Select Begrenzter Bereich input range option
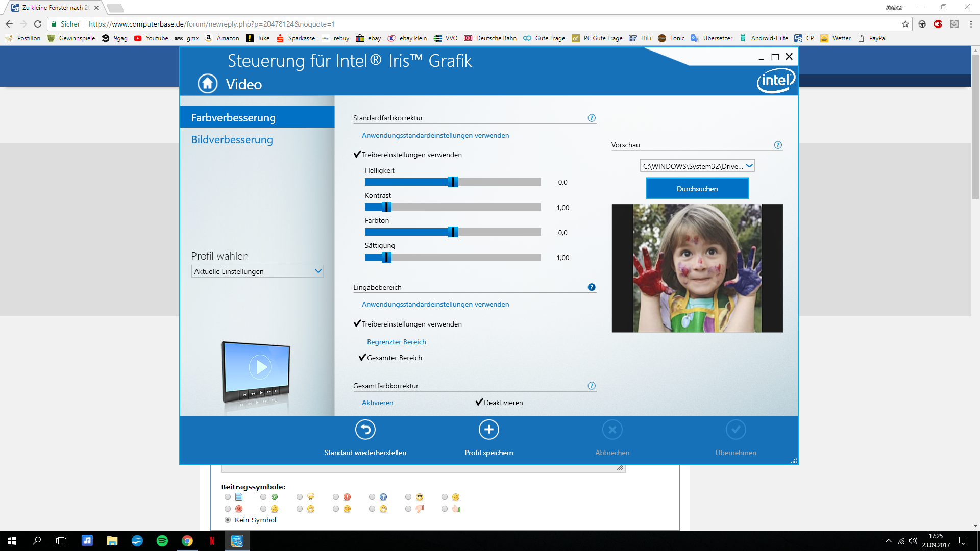The image size is (980, 551). pyautogui.click(x=396, y=342)
